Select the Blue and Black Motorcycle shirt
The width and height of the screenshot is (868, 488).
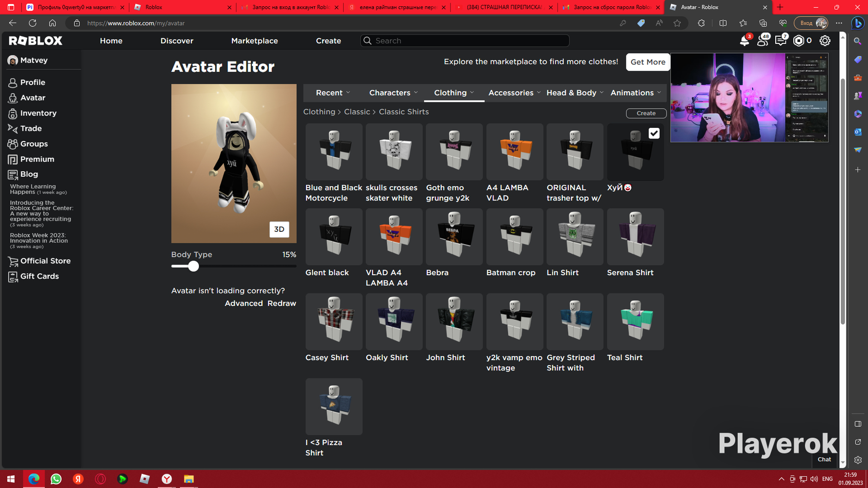click(334, 152)
